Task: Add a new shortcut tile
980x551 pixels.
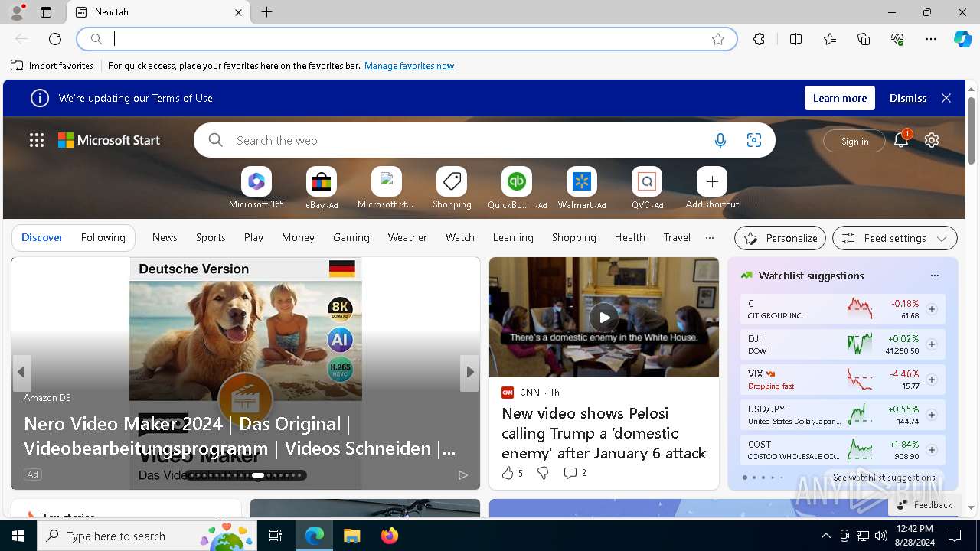Action: 712,188
